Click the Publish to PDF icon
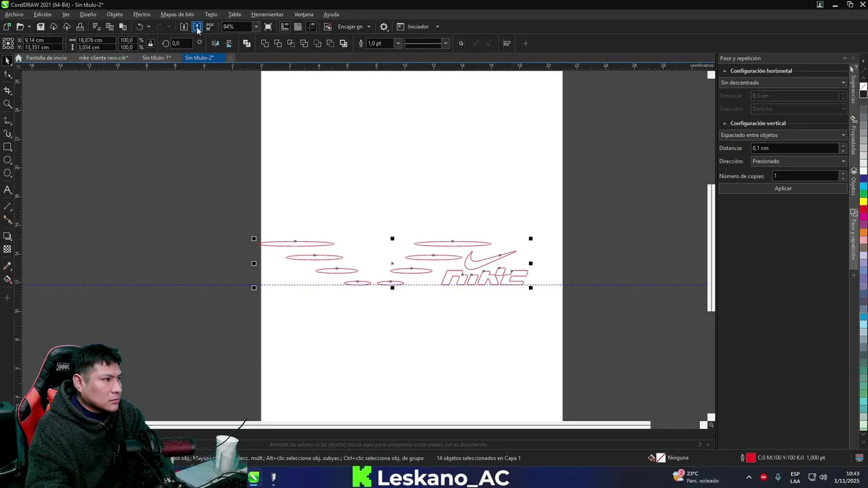 210,26
